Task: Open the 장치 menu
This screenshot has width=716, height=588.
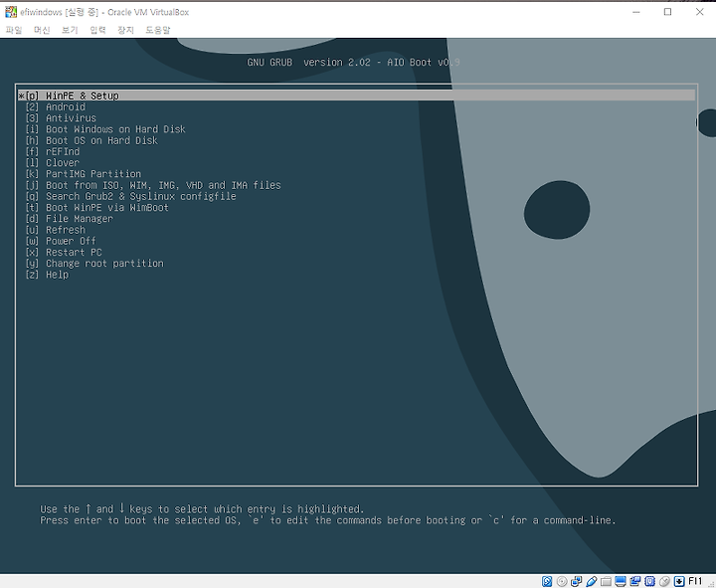Action: [x=125, y=30]
